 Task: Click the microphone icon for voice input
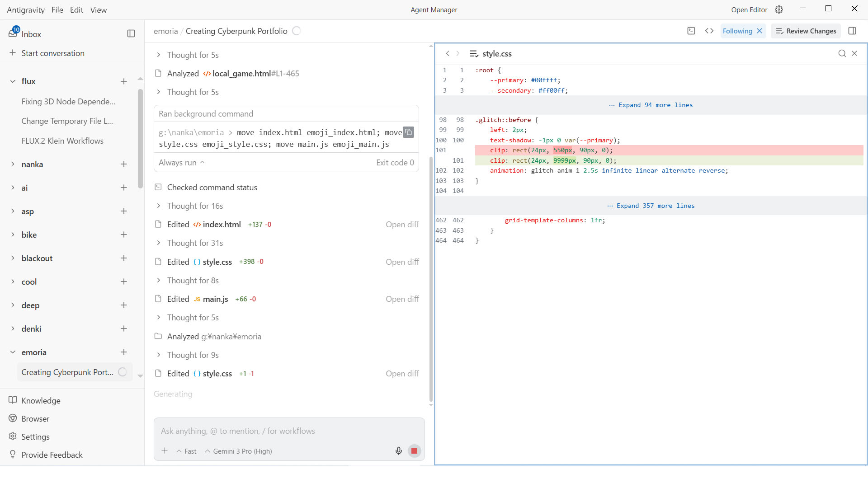399,450
